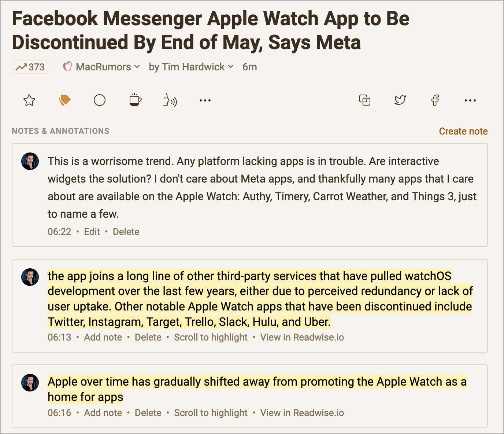Click the NOTES & ANNOTATIONS heading
Screen dimensions: 504x434
(x=60, y=131)
